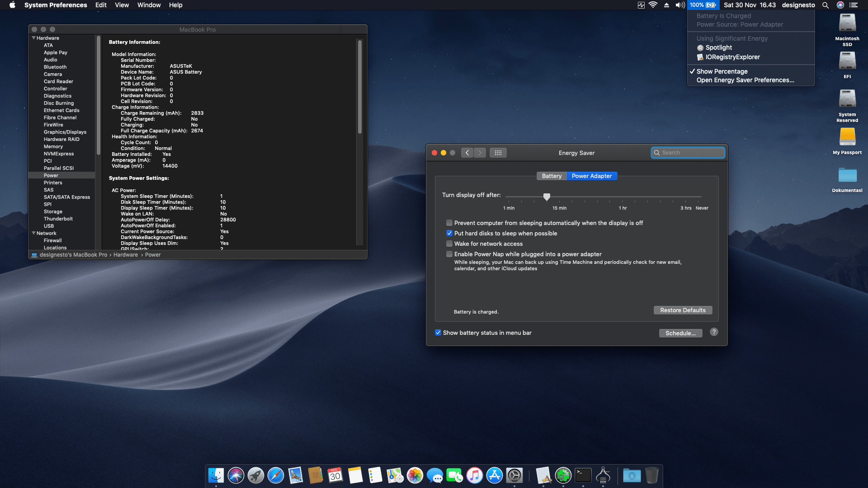Viewport: 868px width, 488px height.
Task: Click the Show All preferences grid icon
Action: pos(498,153)
